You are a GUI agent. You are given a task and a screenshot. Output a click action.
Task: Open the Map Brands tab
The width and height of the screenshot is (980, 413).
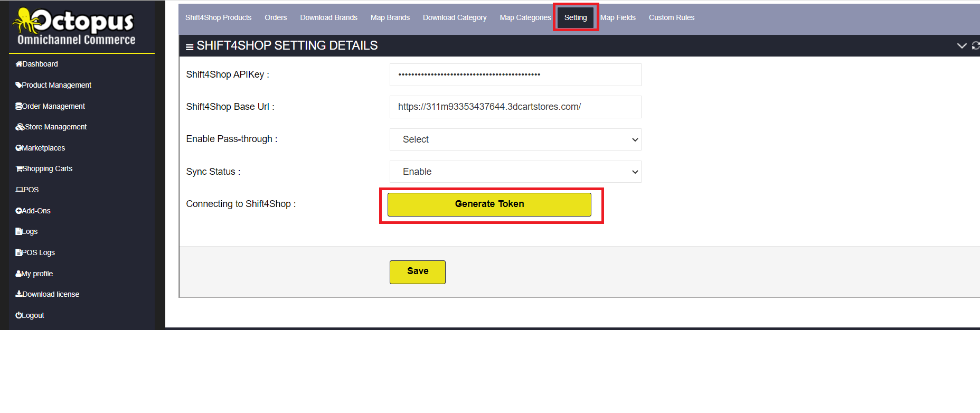[x=390, y=17]
